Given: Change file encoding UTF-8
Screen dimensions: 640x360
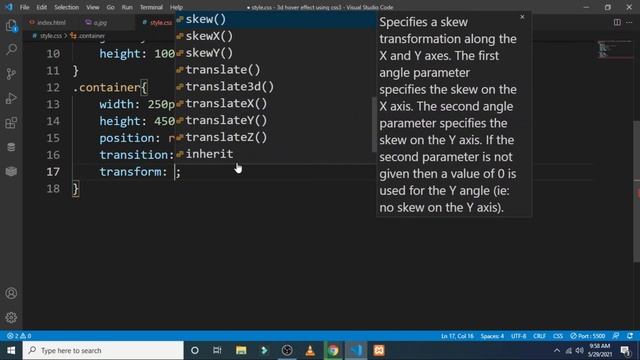Looking at the screenshot, I should click(x=518, y=336).
